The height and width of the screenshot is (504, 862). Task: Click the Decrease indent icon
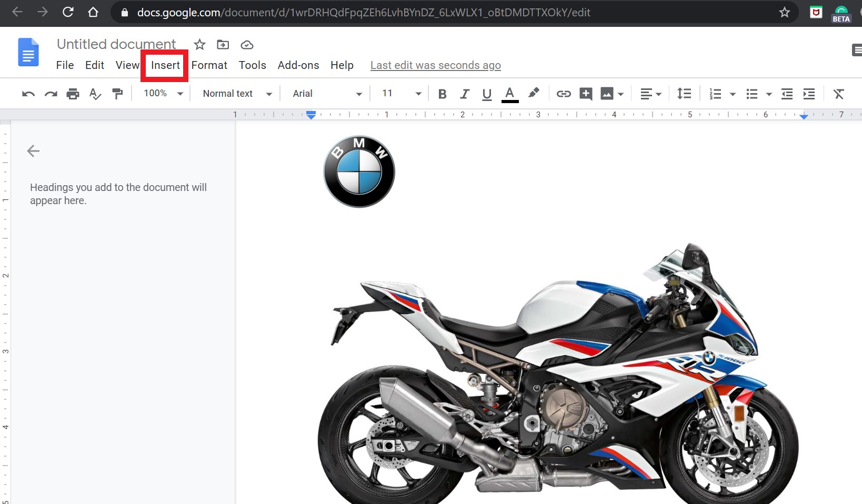point(787,94)
